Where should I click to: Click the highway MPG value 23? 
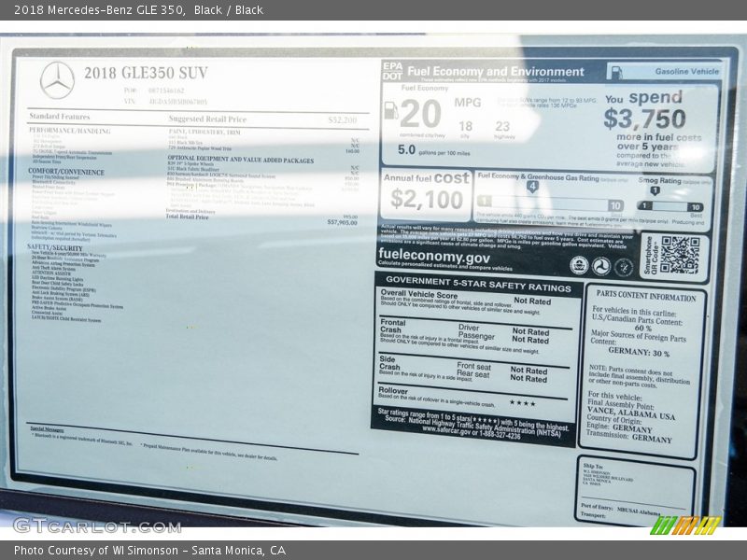502,127
